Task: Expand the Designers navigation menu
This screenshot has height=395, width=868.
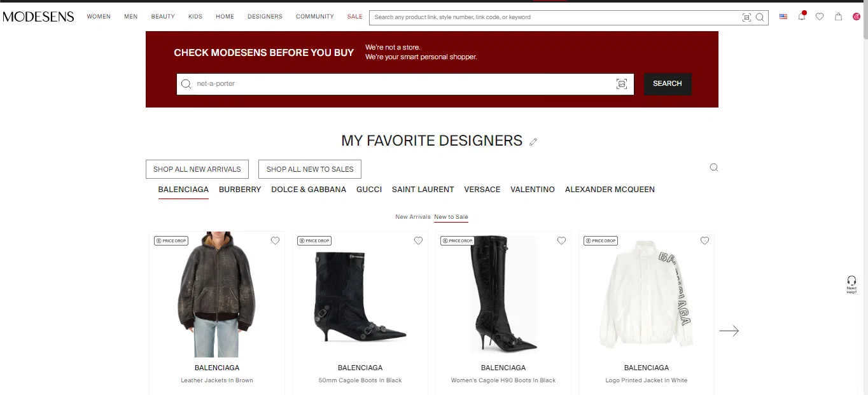Action: (265, 17)
